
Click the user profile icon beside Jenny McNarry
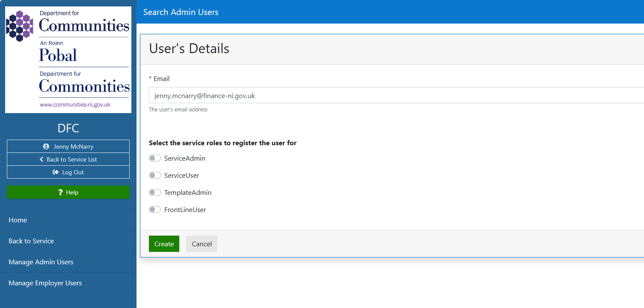[46, 147]
